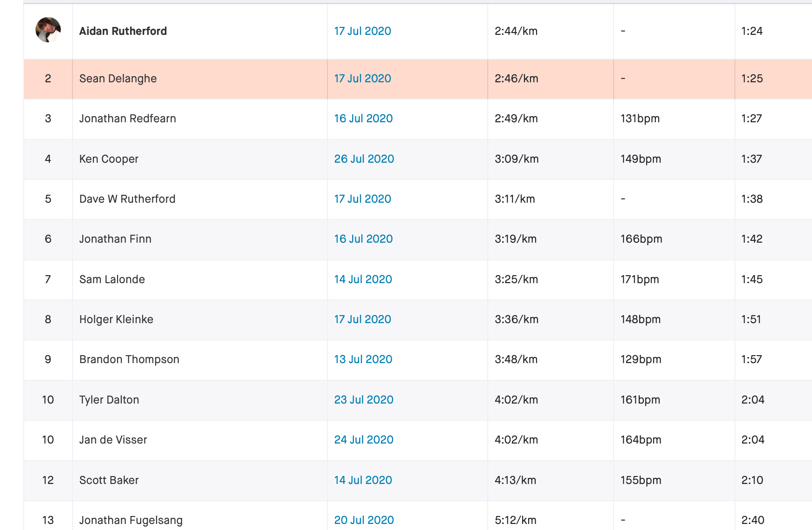Open Sean Delanghe's 17 Jul 2020 activity
Screen dimensions: 812x530
362,79
